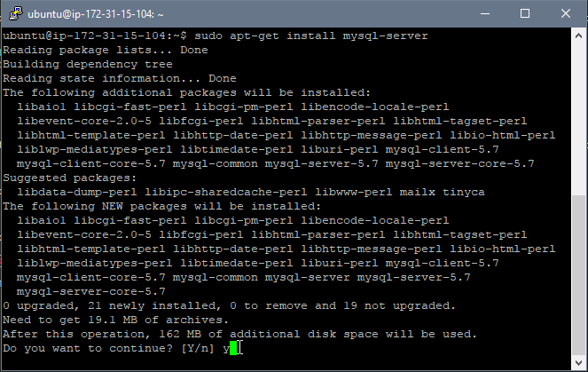Click the scrollbar up arrow
Screen dimensions: 588x372
[578, 36]
